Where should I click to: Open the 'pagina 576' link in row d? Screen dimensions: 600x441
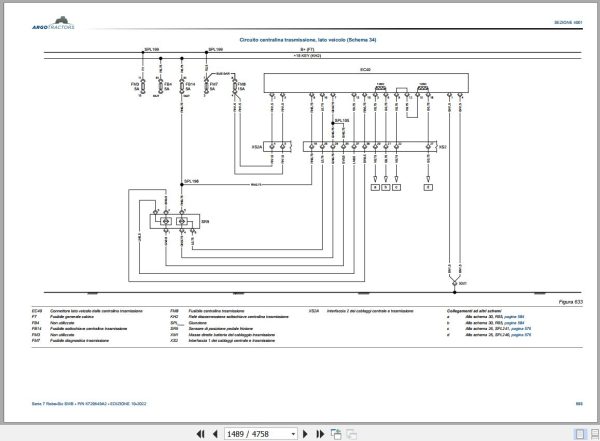pyautogui.click(x=521, y=335)
